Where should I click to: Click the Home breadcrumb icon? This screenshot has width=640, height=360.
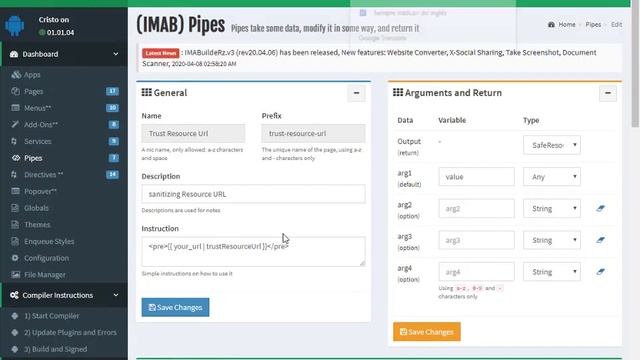551,24
